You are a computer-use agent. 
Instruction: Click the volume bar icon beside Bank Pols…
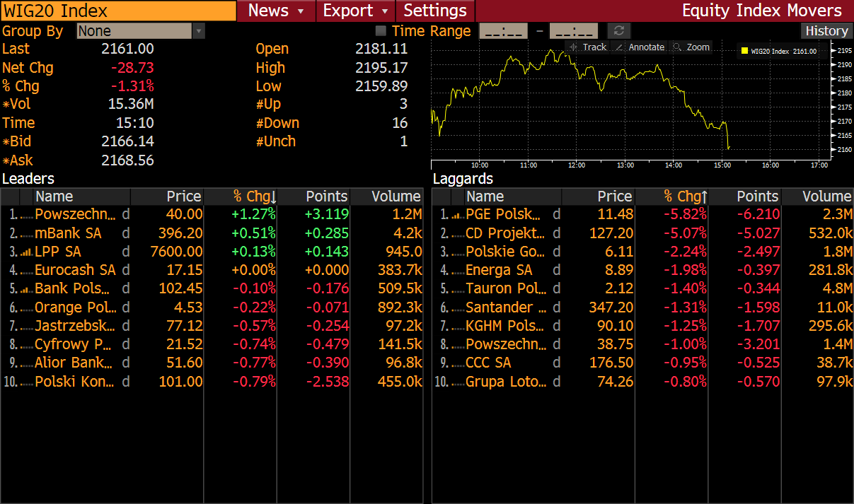tap(27, 289)
